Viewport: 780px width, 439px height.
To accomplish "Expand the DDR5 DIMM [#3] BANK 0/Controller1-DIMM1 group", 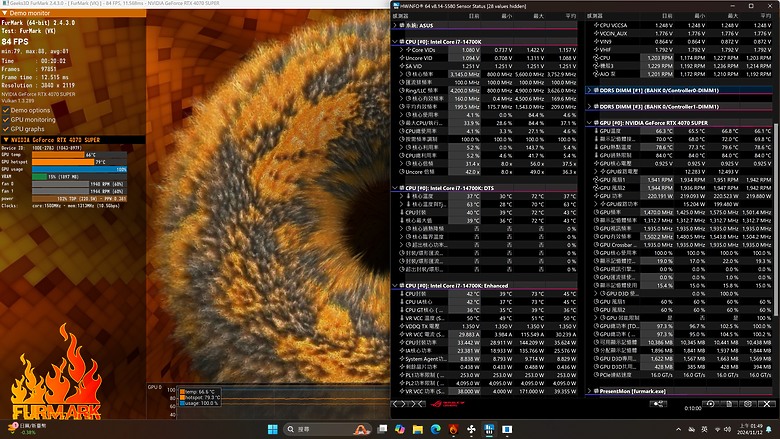I will point(589,106).
